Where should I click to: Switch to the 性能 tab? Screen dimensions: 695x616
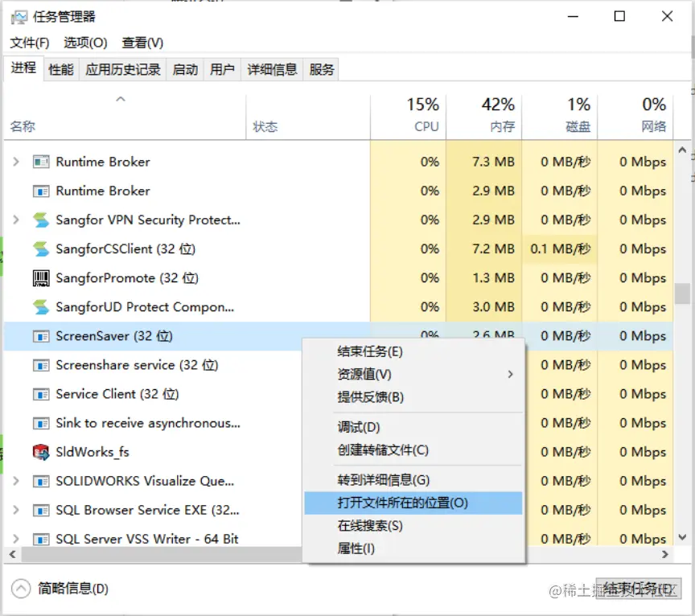[x=61, y=70]
